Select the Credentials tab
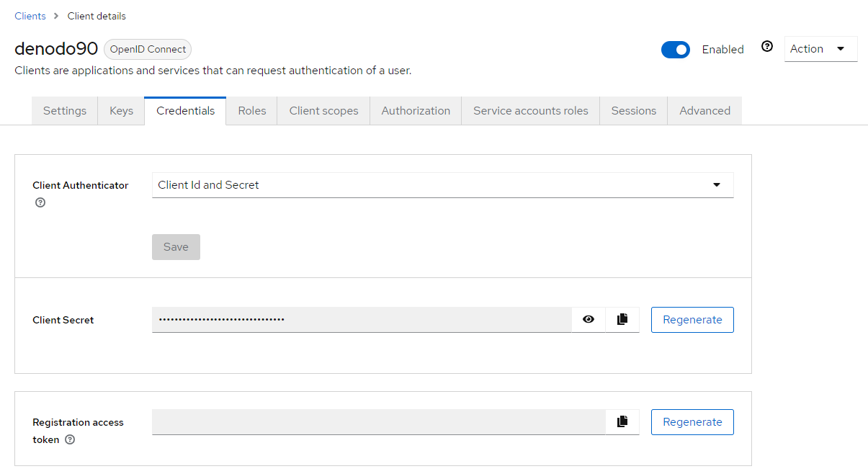 185,111
